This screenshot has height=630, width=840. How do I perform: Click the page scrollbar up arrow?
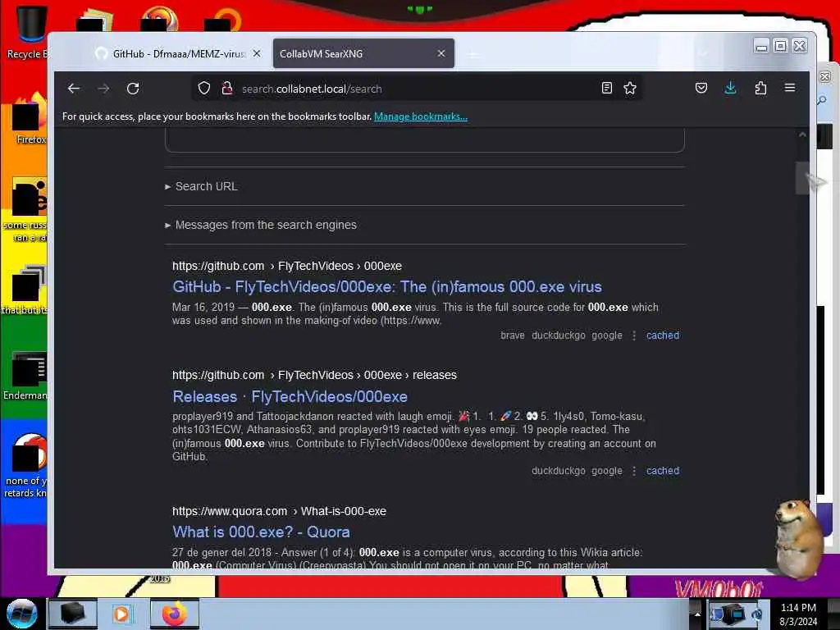click(802, 135)
